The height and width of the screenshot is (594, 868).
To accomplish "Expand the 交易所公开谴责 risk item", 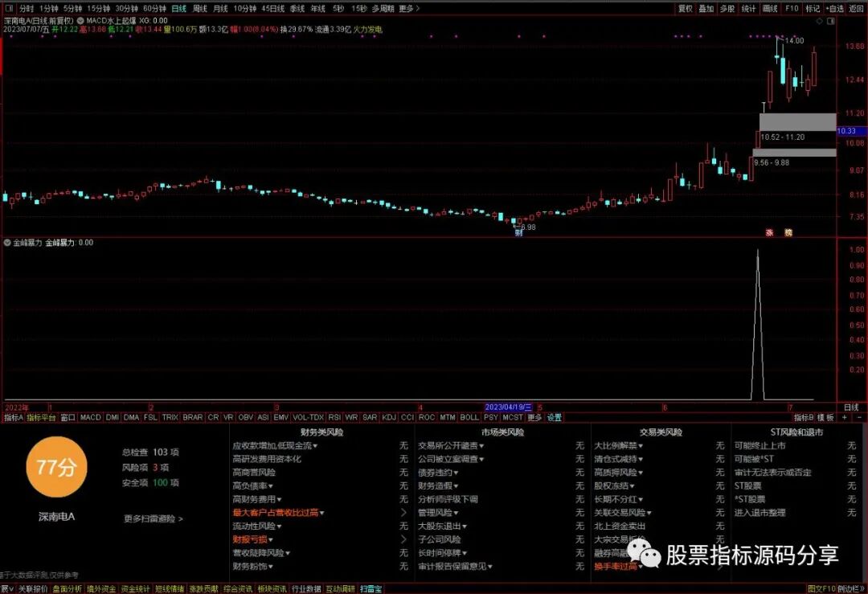I will 451,445.
